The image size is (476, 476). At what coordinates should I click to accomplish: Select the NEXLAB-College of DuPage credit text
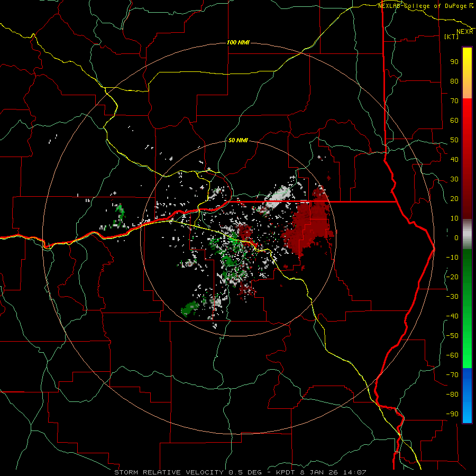[423, 6]
